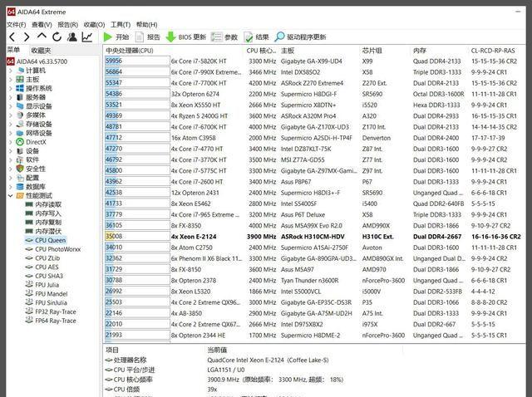Expand the DirectX tree node
This screenshot has height=397, width=532.
point(11,142)
